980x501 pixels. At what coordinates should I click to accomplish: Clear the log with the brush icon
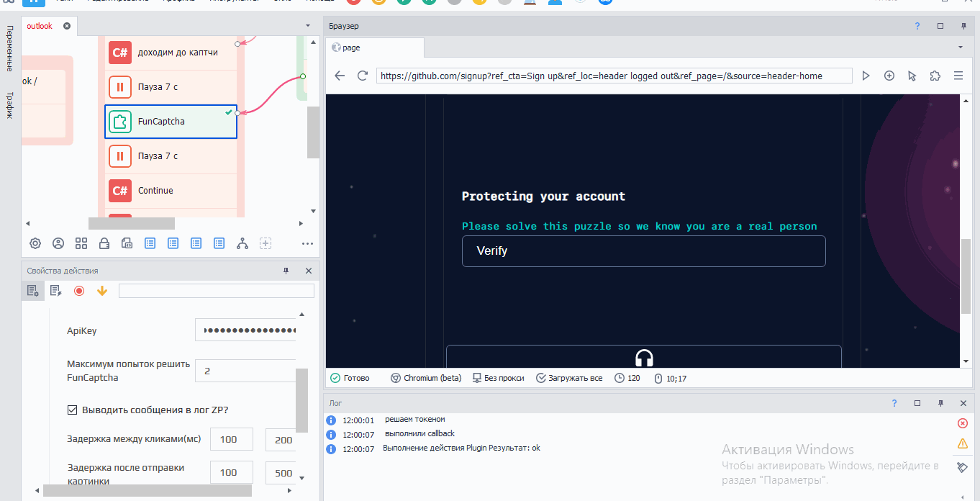[x=963, y=467]
